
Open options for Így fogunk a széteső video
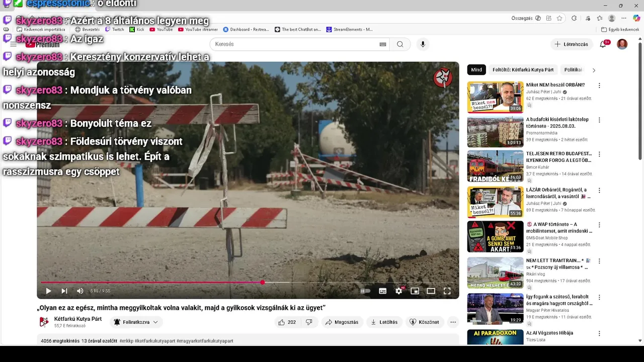(x=599, y=297)
